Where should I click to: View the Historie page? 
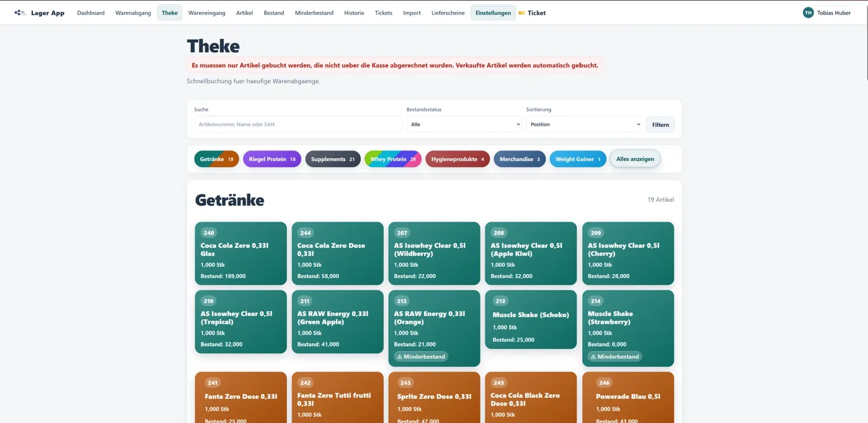[354, 13]
